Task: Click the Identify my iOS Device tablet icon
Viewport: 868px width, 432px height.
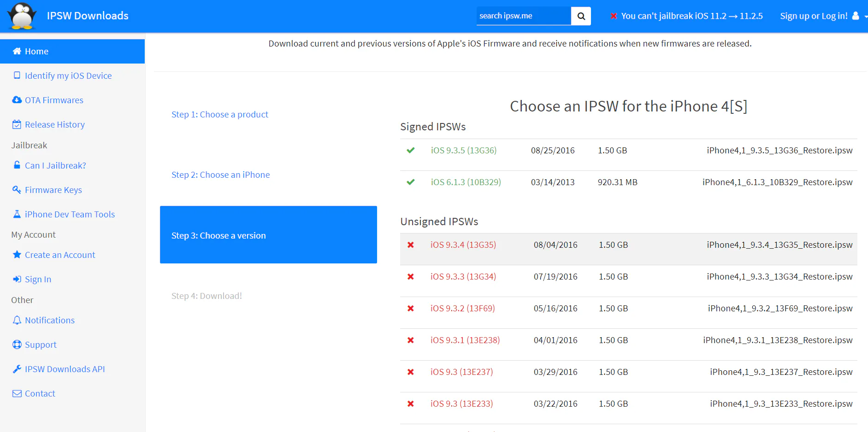Action: (17, 76)
